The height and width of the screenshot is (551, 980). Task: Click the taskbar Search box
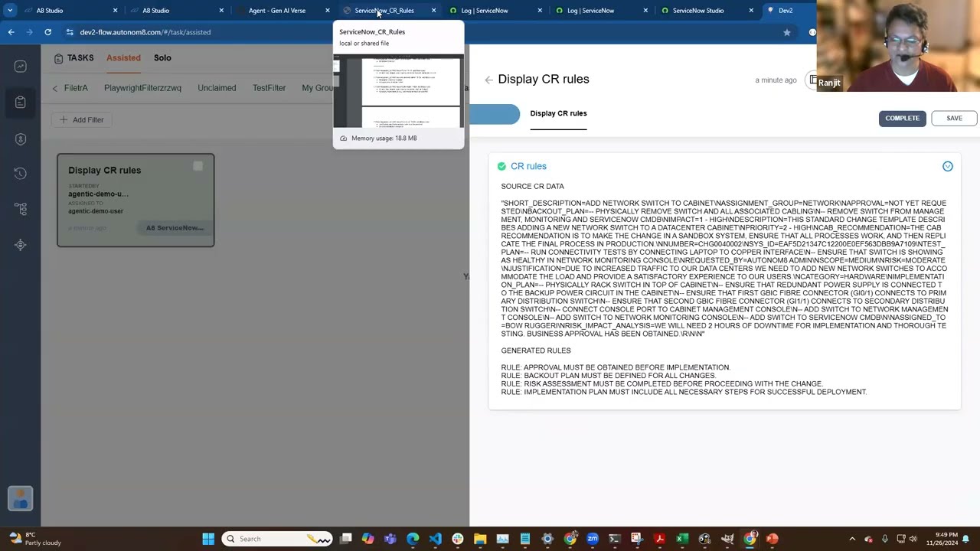click(277, 539)
